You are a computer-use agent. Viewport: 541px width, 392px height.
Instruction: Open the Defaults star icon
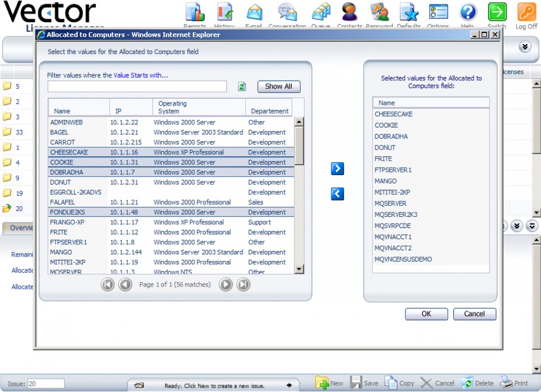[x=409, y=12]
